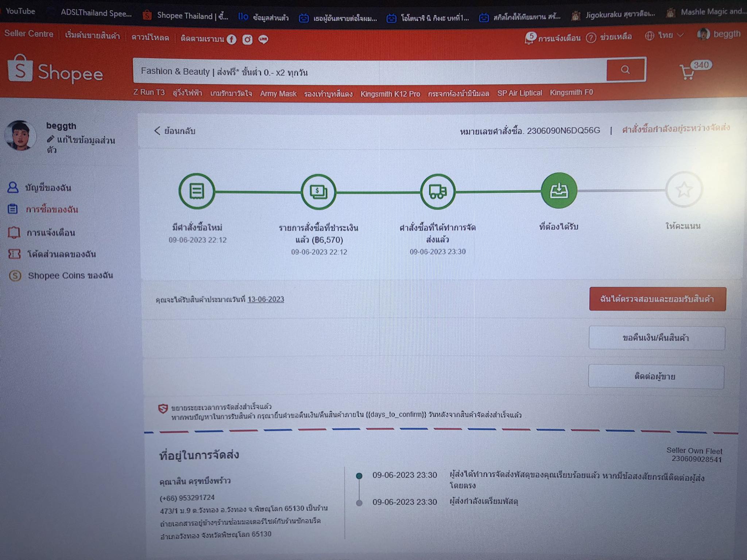This screenshot has height=560, width=747.
Task: Click phone number (+66) 953291724
Action: (x=187, y=498)
